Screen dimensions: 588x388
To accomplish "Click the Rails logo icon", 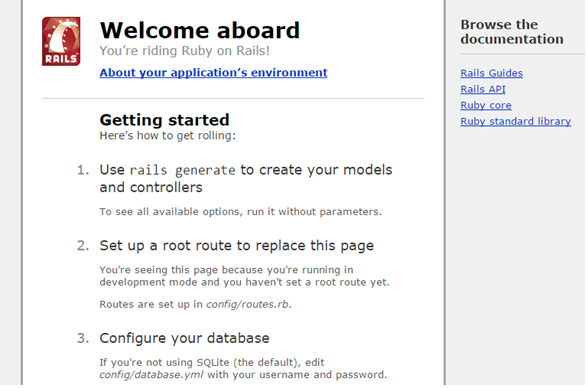I will point(61,41).
